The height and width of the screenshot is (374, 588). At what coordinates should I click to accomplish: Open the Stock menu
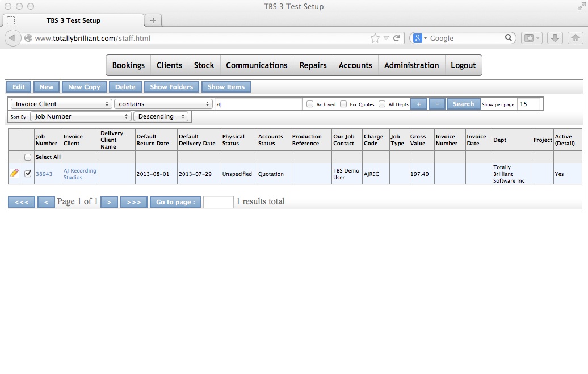coord(204,65)
